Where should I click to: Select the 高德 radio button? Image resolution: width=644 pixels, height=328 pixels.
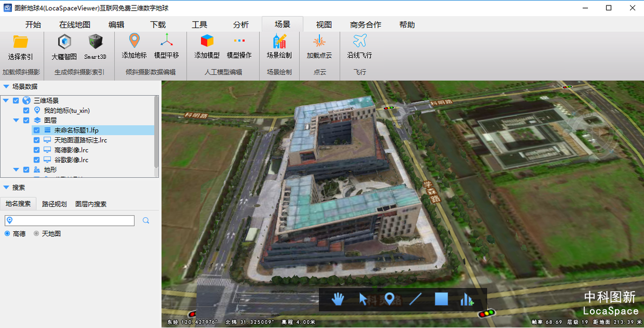click(8, 233)
